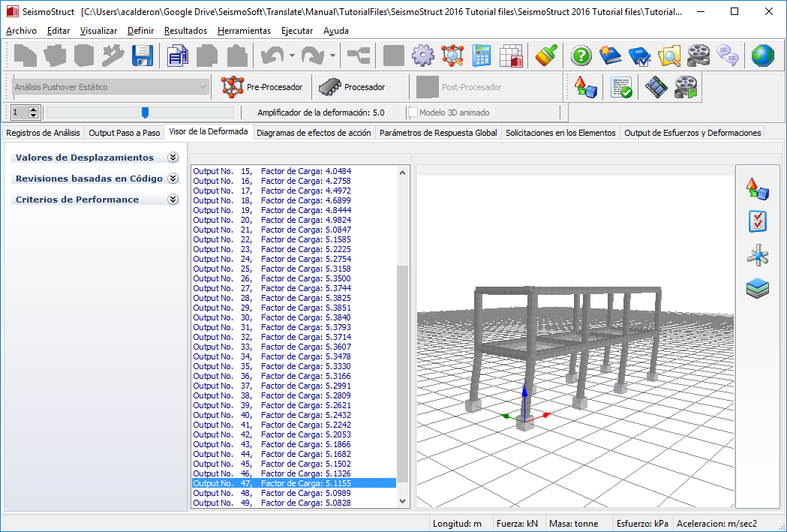Click the globe icon in the toolbar
The width and height of the screenshot is (787, 532).
pyautogui.click(x=762, y=56)
